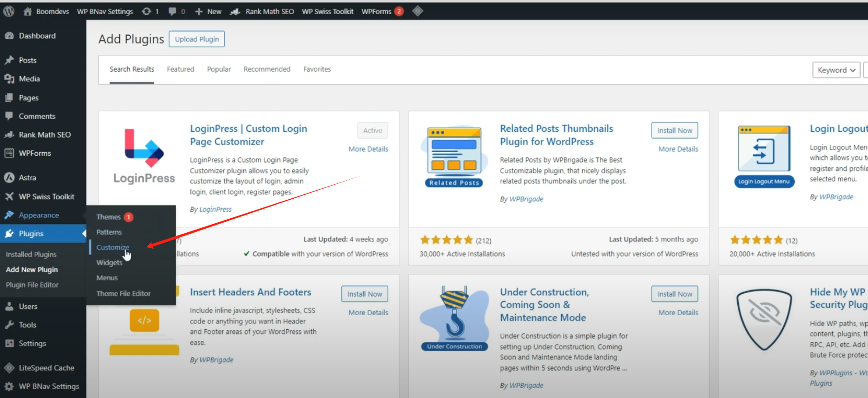868x398 pixels.
Task: Open WP BNav Settings in admin bar
Action: coord(105,11)
